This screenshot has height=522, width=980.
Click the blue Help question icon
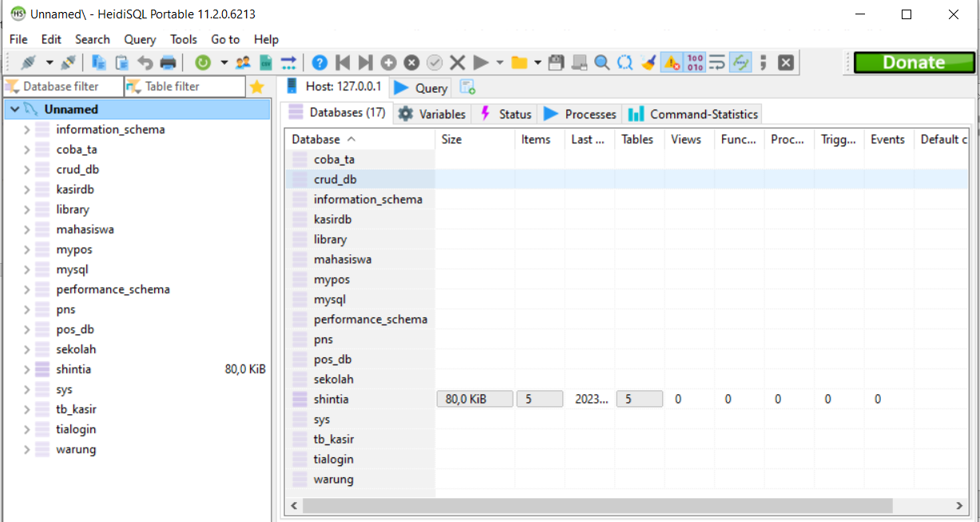[319, 62]
